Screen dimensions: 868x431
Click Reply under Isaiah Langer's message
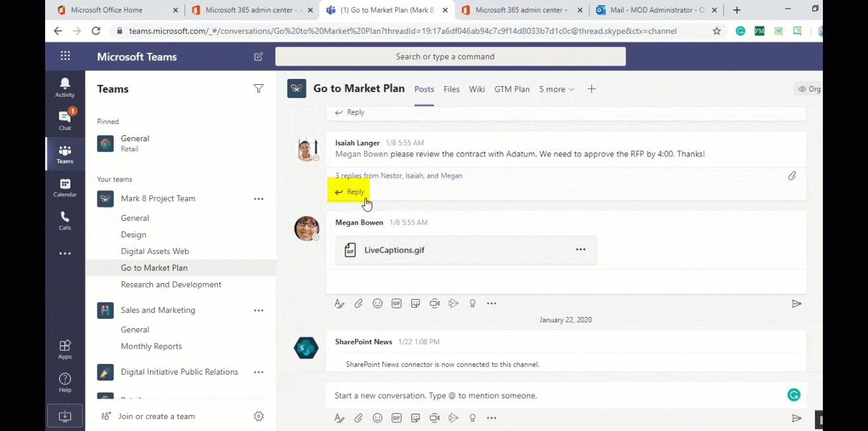350,192
